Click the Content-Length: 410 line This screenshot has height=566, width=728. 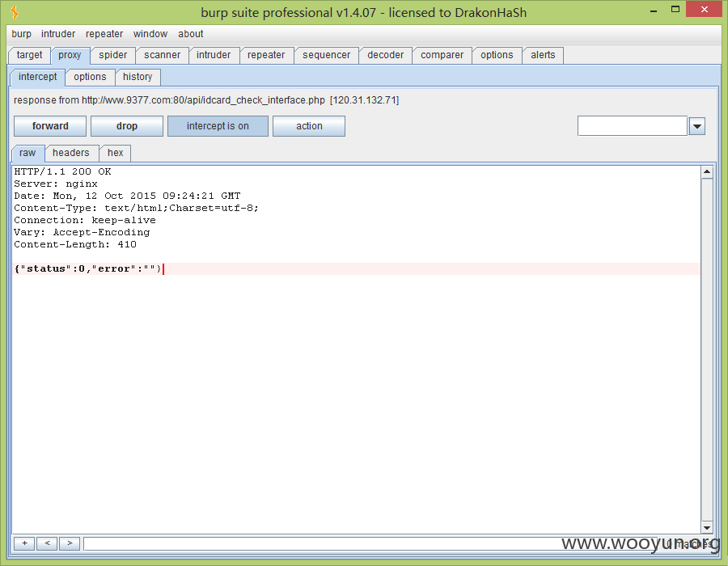(x=75, y=244)
